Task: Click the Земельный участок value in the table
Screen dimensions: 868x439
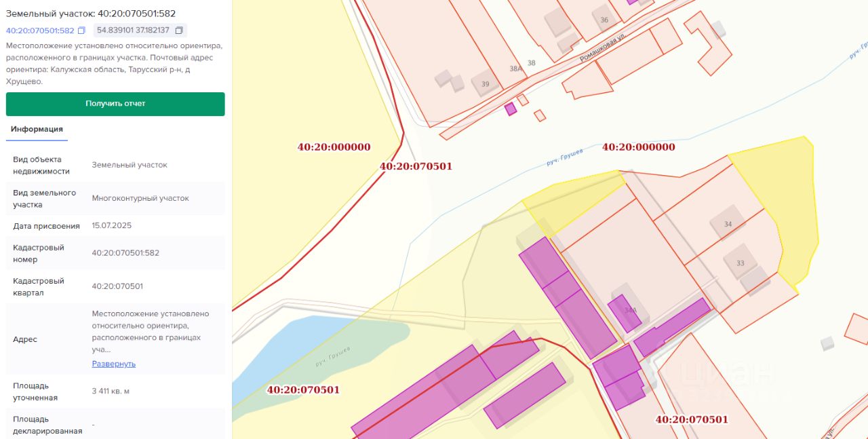Action: click(x=130, y=165)
